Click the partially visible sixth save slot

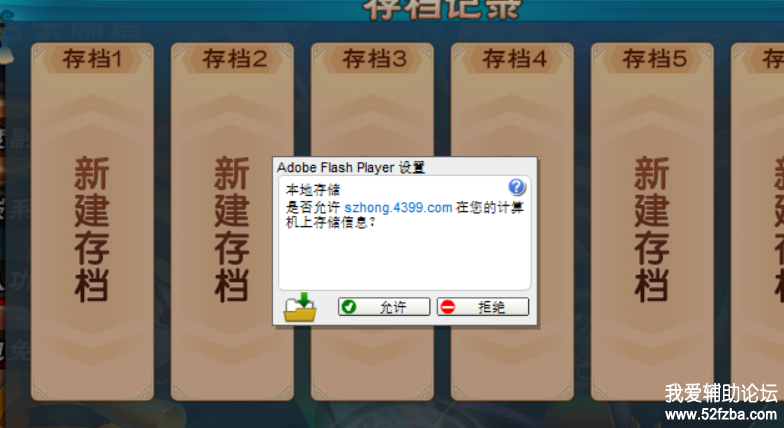pos(758,222)
